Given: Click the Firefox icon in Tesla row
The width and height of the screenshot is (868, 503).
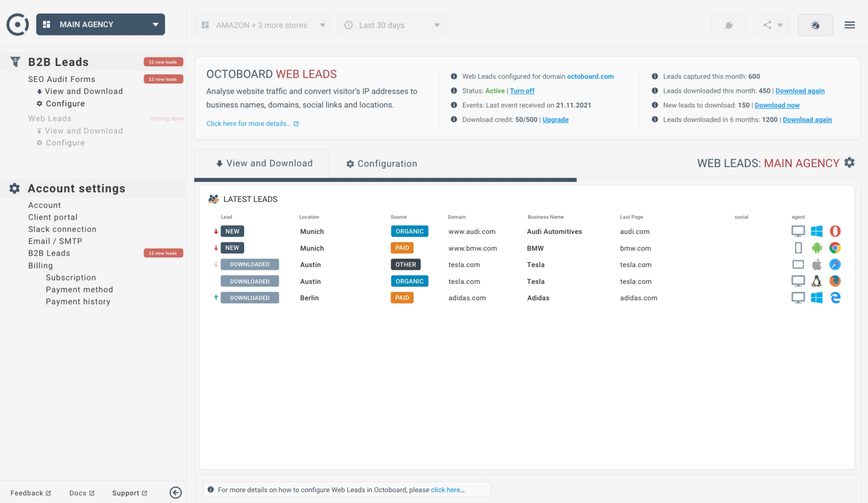Looking at the screenshot, I should [x=835, y=281].
